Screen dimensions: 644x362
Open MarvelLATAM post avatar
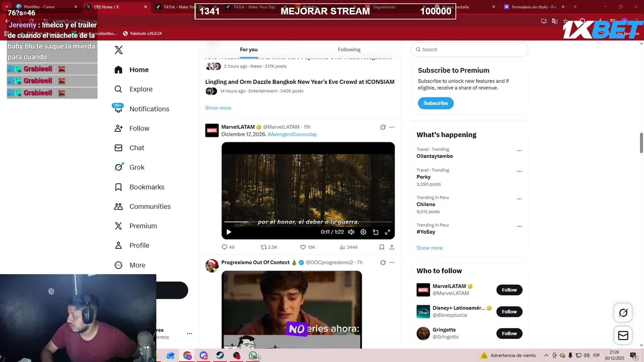tap(212, 130)
